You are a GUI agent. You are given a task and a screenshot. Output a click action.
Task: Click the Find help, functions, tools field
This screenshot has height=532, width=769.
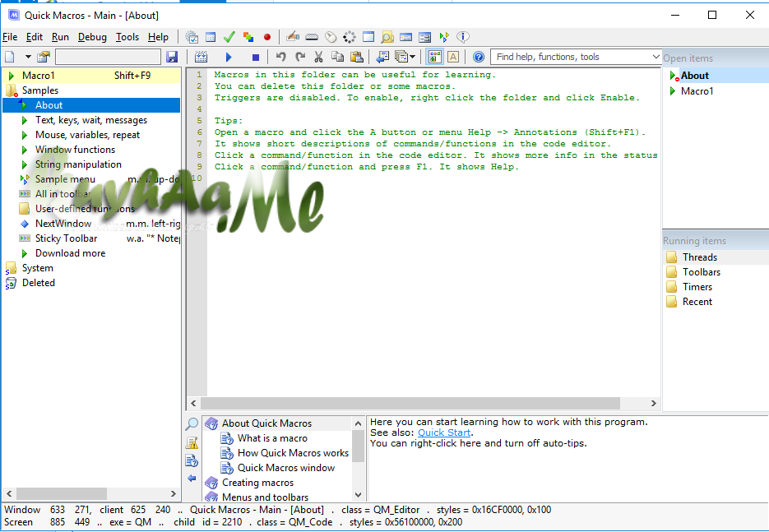572,57
